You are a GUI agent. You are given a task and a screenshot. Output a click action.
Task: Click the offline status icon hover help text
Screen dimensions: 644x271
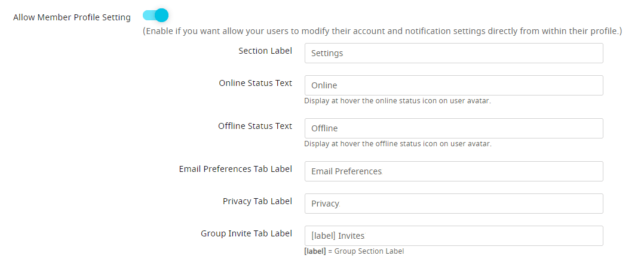click(x=398, y=144)
